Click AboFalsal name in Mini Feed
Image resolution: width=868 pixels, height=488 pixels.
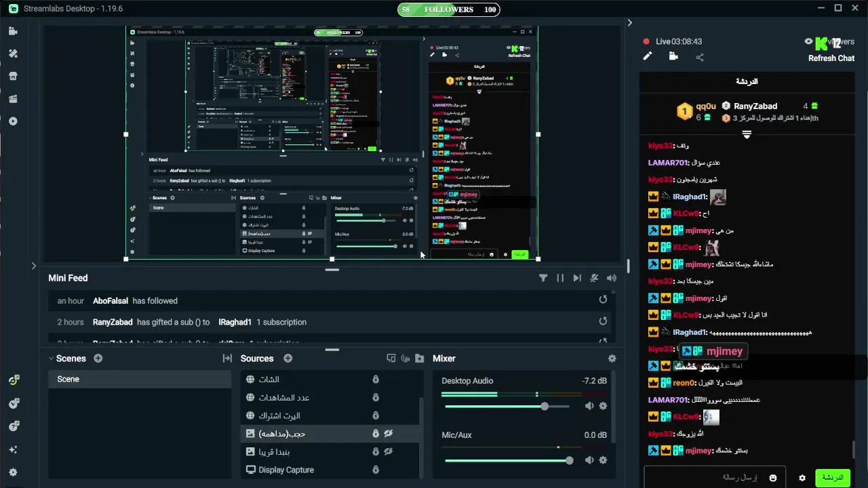point(111,300)
